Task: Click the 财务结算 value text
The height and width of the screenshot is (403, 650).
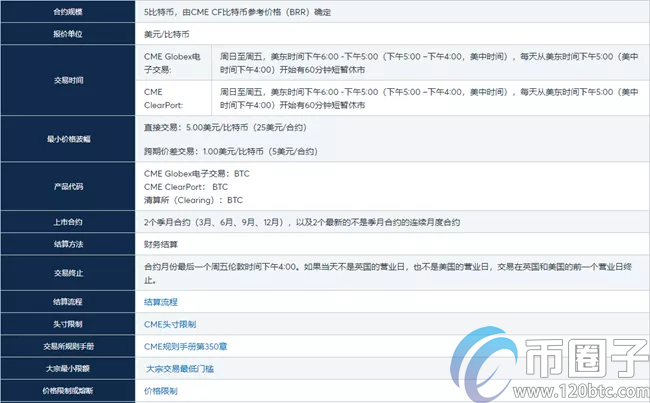Action: (x=165, y=244)
